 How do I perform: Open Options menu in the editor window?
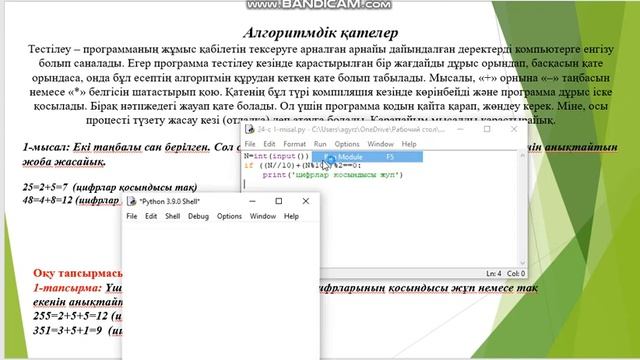coord(347,144)
